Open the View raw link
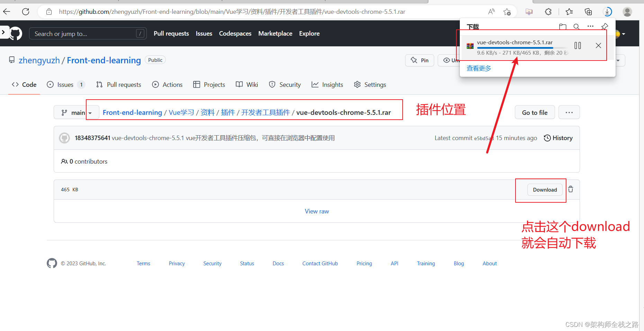 point(317,211)
